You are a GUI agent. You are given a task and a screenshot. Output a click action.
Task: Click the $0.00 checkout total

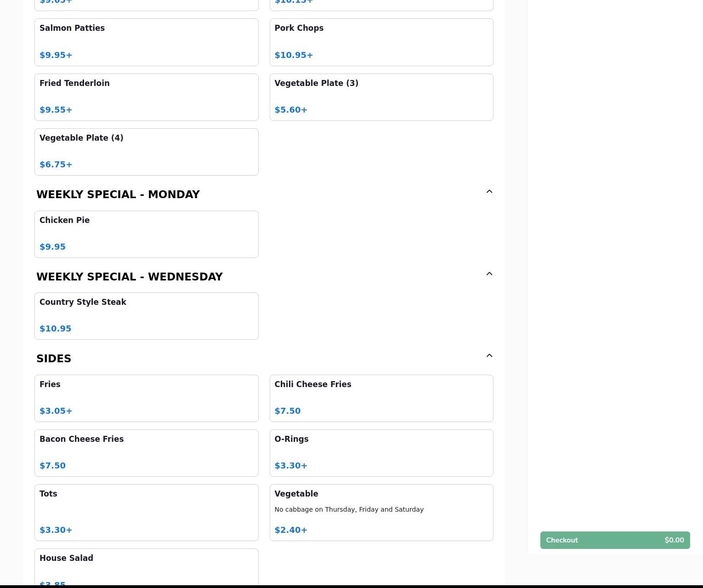click(674, 540)
